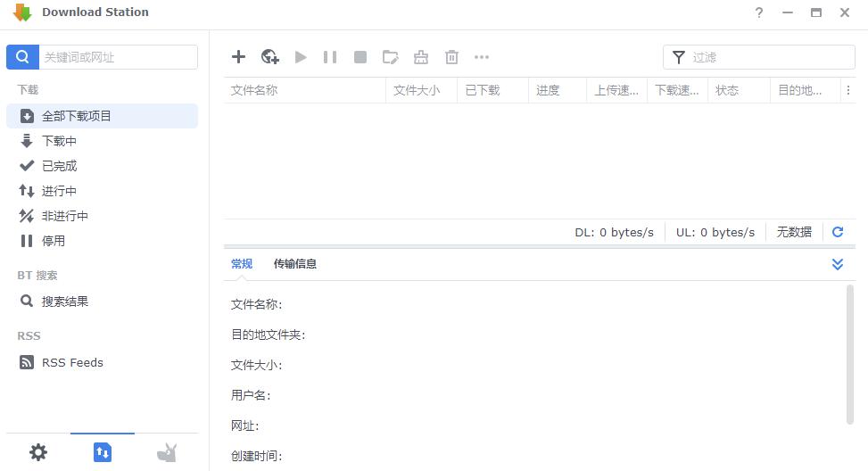Resume selected download with play icon
The image size is (868, 471).
point(301,57)
